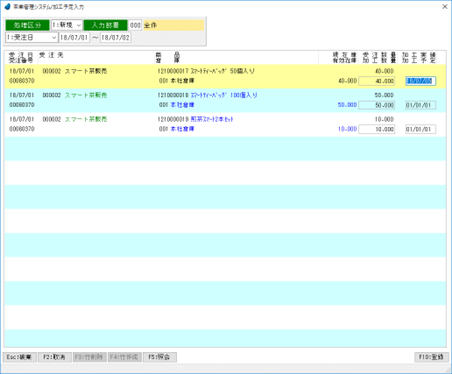Click green customer name in the second row

(x=86, y=95)
